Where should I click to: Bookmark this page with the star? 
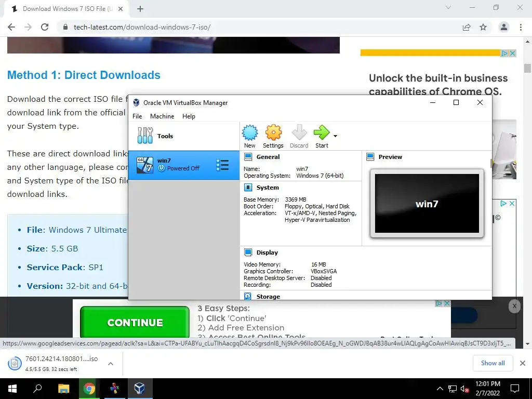[483, 27]
